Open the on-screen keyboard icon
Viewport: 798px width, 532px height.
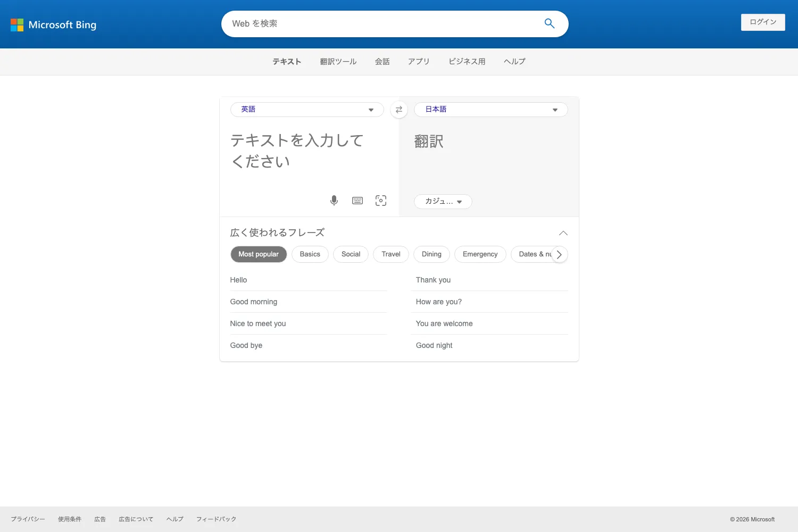pos(358,201)
